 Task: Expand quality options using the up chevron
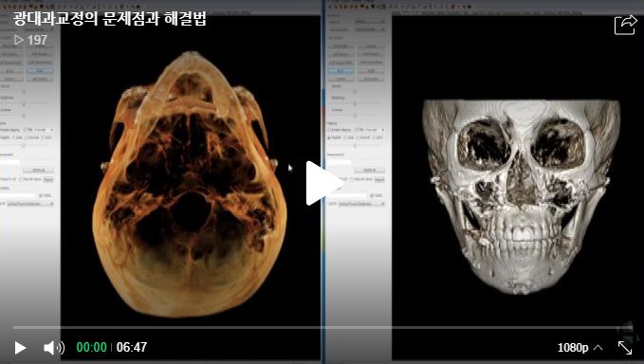point(598,348)
